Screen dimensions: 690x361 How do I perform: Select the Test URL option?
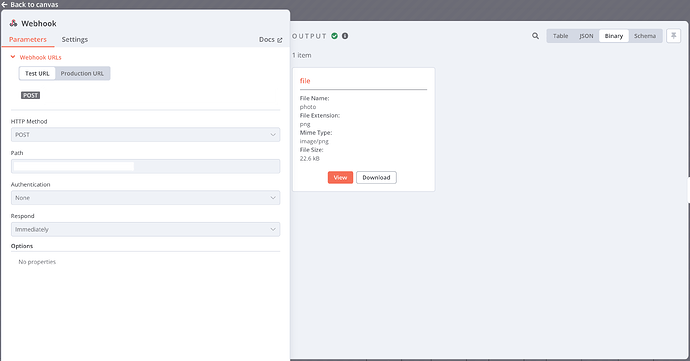(x=37, y=74)
